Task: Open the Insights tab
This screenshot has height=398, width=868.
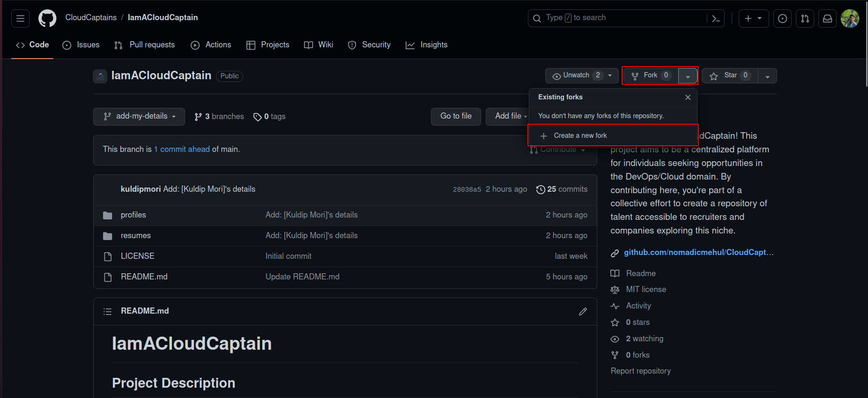Action: [x=426, y=45]
